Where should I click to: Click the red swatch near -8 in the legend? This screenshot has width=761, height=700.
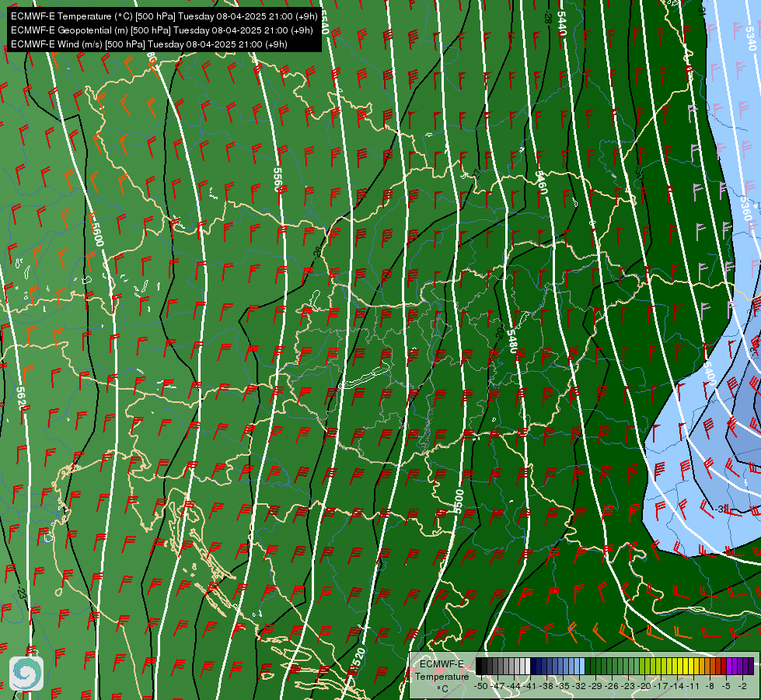coord(724,666)
